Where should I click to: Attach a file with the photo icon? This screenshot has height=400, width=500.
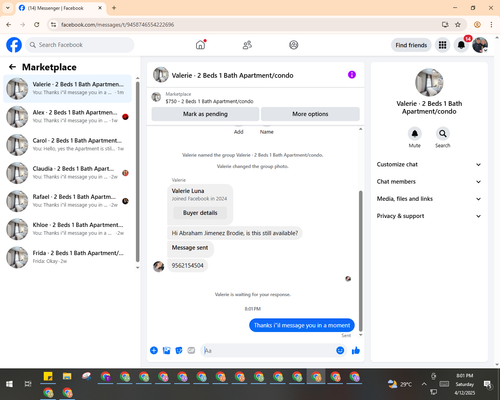166,350
